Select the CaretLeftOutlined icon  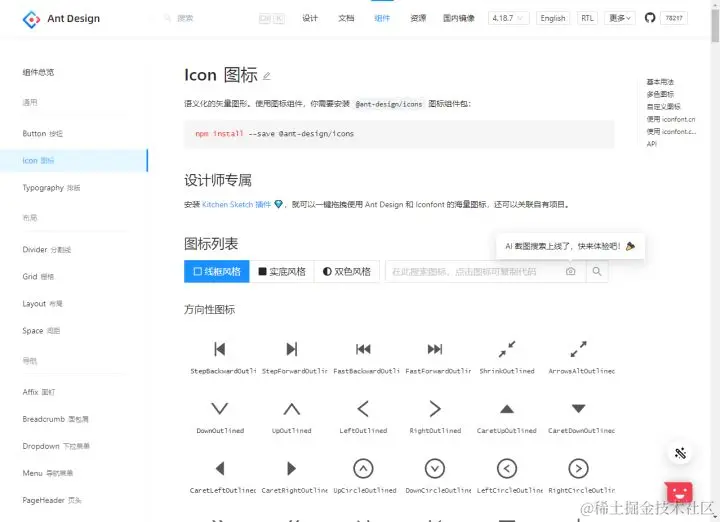click(x=220, y=469)
